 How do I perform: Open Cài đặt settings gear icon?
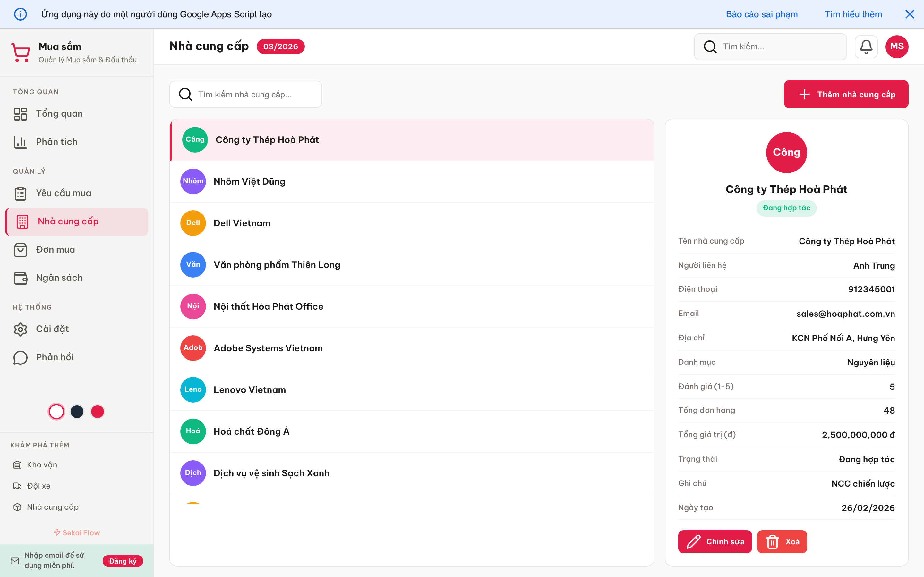click(x=20, y=329)
